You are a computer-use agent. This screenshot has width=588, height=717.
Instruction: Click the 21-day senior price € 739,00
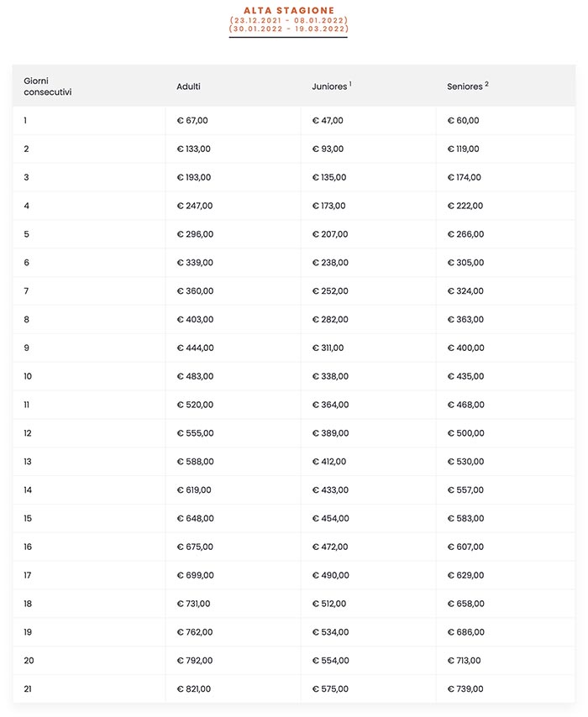(x=465, y=689)
